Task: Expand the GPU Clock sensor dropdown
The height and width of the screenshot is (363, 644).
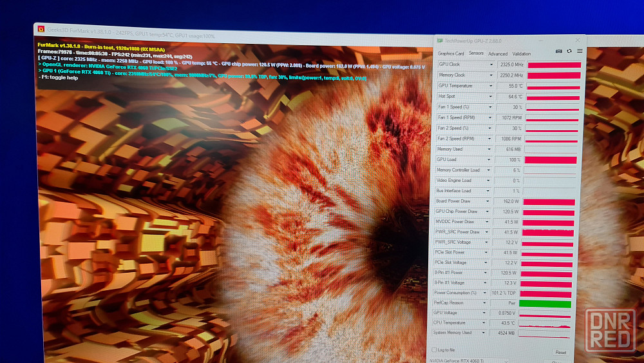Action: [x=491, y=64]
